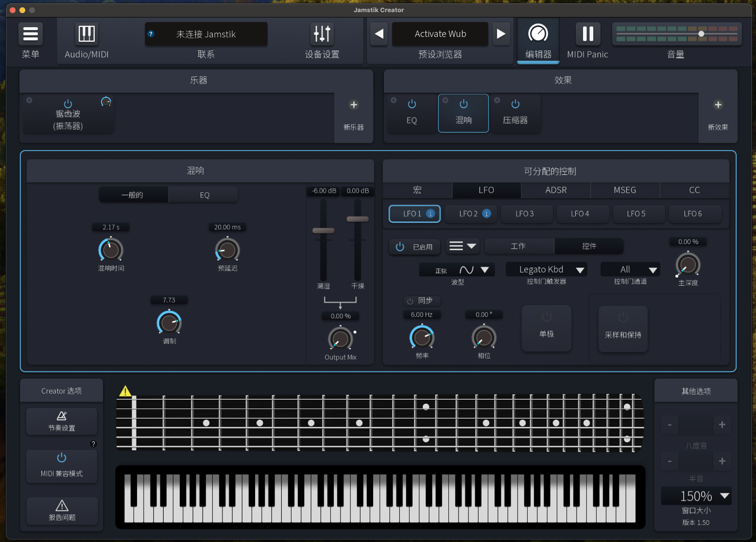
Task: Click the next preset arrow button
Action: [x=501, y=34]
